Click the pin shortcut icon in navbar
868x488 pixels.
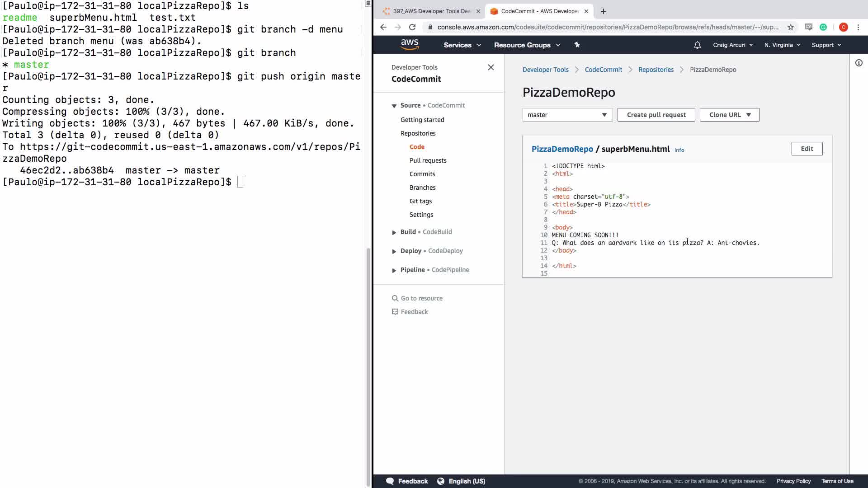[x=577, y=45]
